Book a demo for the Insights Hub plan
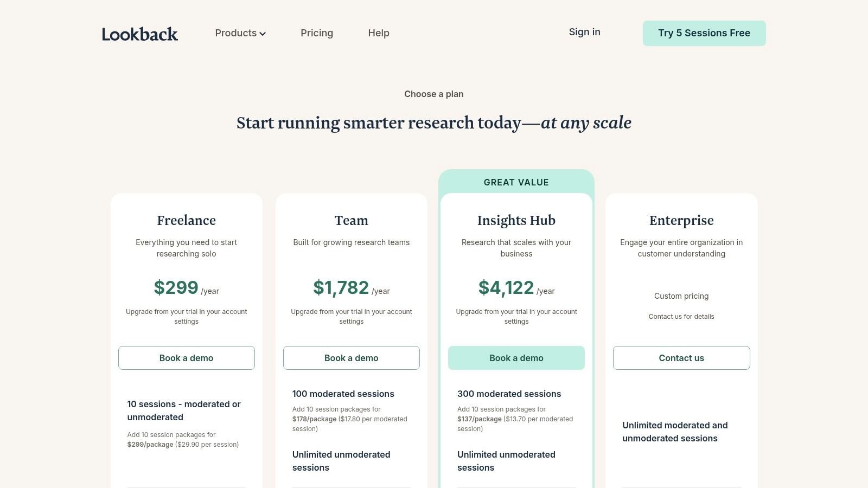868x488 pixels. tap(516, 358)
